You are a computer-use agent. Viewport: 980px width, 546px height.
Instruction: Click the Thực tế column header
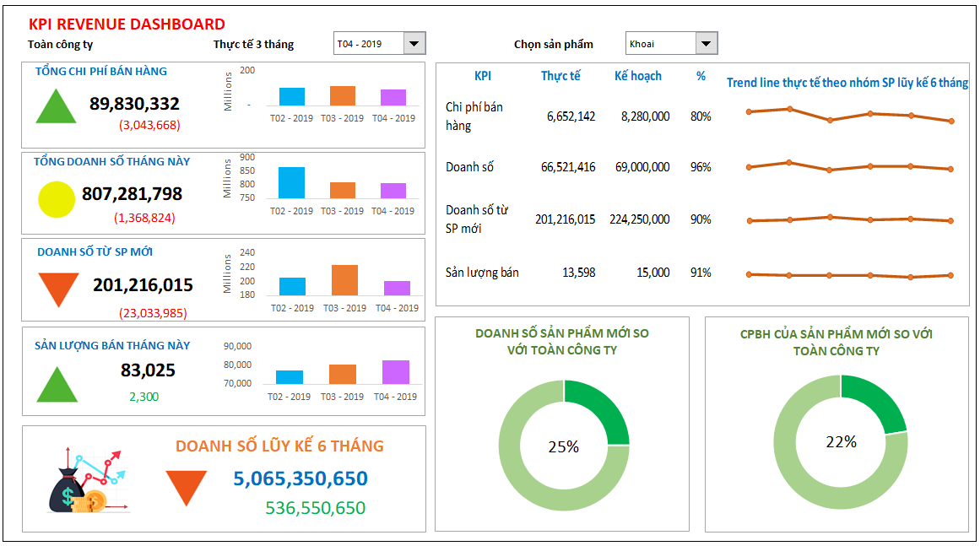560,76
